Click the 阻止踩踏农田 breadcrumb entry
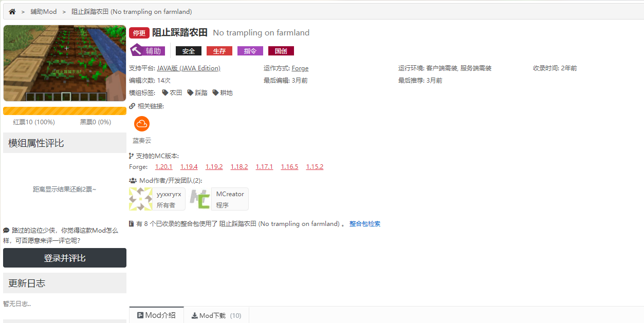Viewport: 644px width, 323px height. [x=132, y=11]
